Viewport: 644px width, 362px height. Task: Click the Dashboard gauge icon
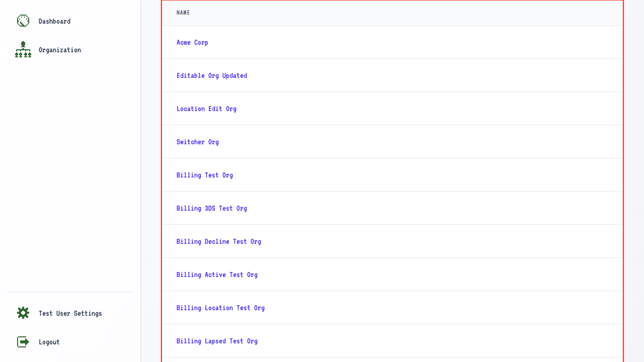[23, 21]
